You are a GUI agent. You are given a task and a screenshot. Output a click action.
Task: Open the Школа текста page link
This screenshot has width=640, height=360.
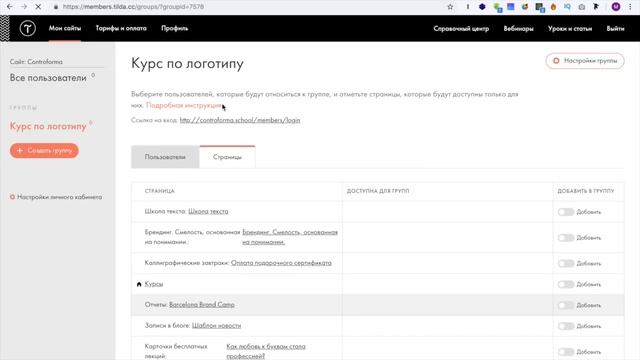208,211
